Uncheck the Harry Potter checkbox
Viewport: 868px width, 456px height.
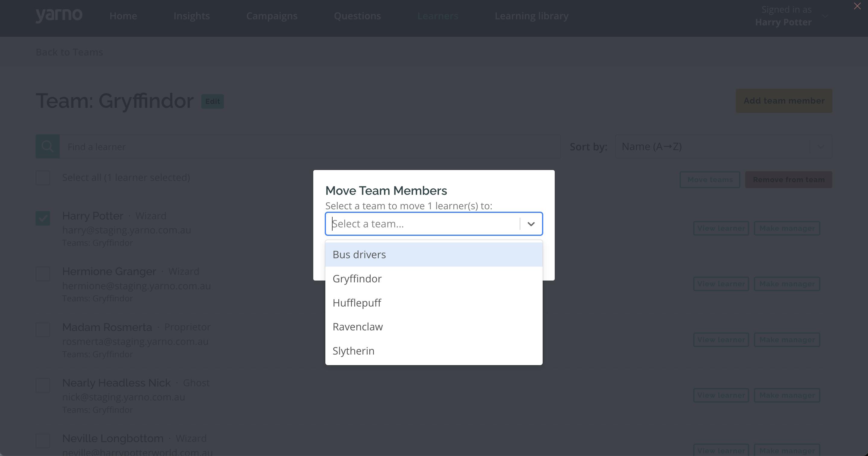click(x=43, y=218)
